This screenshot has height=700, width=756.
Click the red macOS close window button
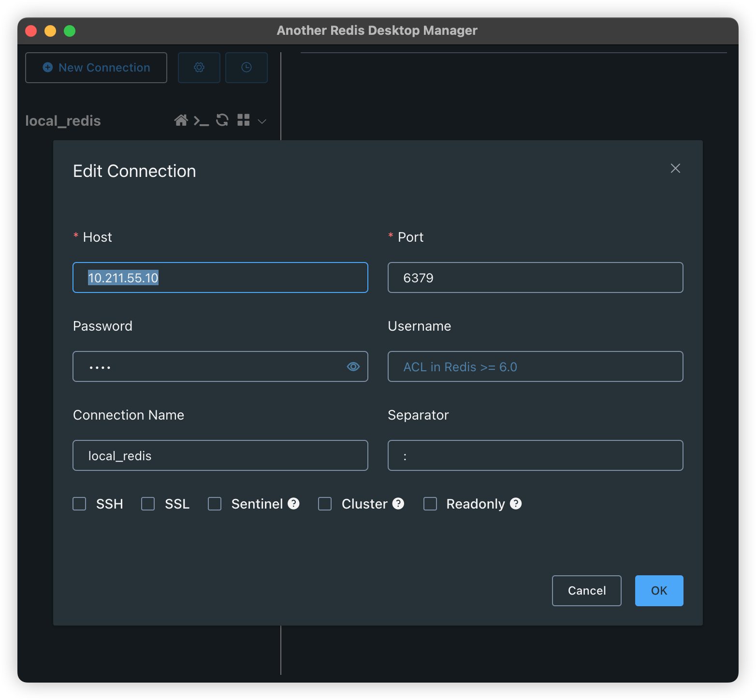[31, 31]
